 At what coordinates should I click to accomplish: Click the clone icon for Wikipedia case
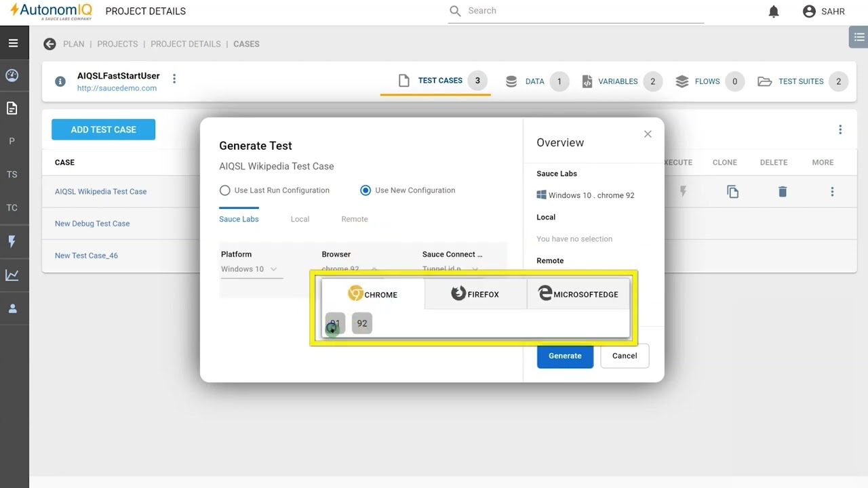click(x=732, y=192)
